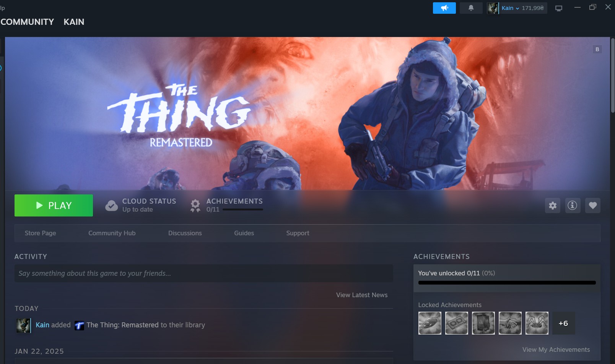The height and width of the screenshot is (364, 615).
Task: Click the CLOUD STATUS Up to date label
Action: pos(149,205)
